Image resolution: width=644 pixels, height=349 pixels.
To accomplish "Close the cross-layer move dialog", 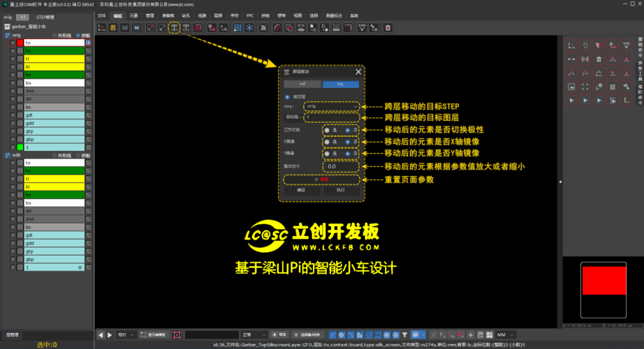I will coord(358,72).
